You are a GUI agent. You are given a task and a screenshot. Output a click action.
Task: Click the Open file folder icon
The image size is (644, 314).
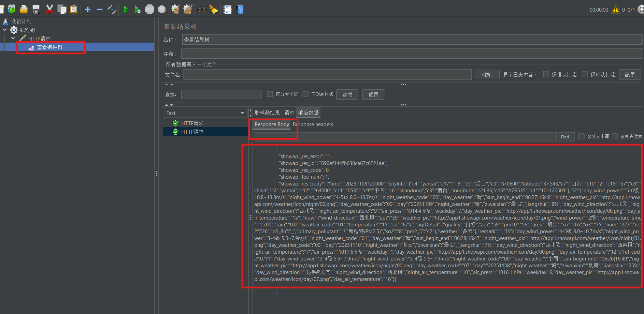coord(24,9)
